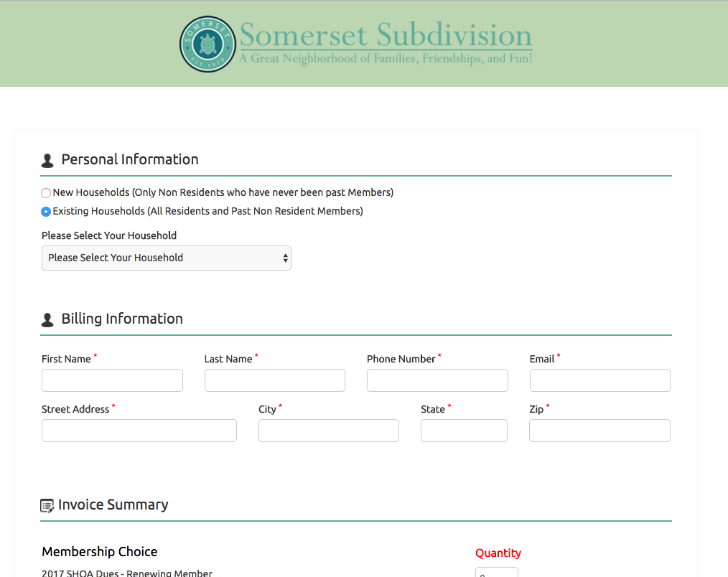This screenshot has height=577, width=728.
Task: Click the City input field
Action: pyautogui.click(x=329, y=431)
